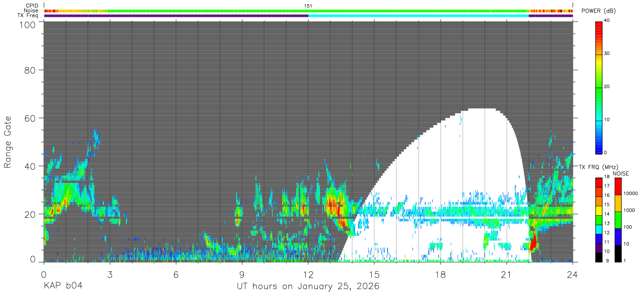
Task: Click the Range Gate axis title
Action: click(x=8, y=142)
